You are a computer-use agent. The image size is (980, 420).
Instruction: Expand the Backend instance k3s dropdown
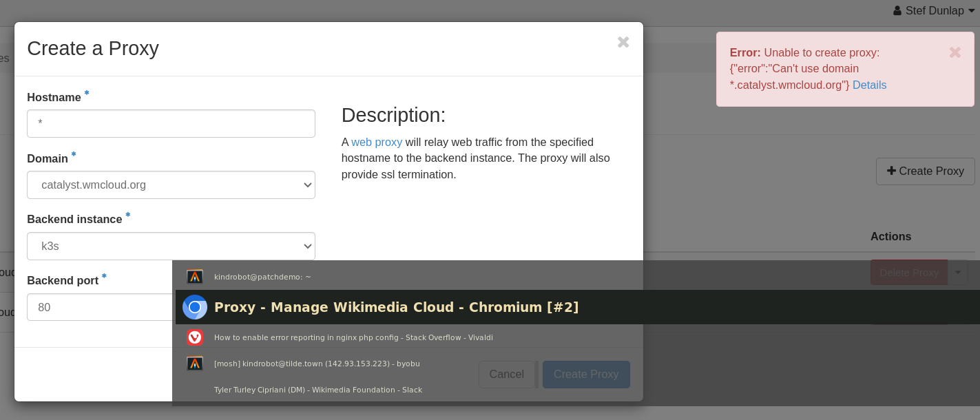[x=171, y=246]
